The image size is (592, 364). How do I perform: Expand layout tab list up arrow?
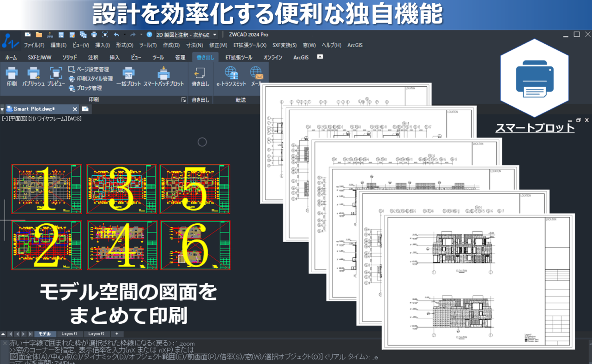(3, 334)
